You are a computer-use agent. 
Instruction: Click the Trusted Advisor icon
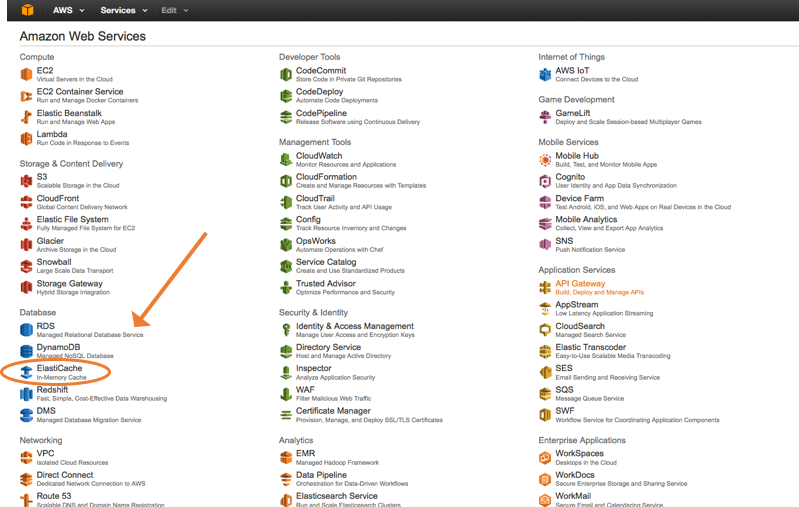point(286,287)
